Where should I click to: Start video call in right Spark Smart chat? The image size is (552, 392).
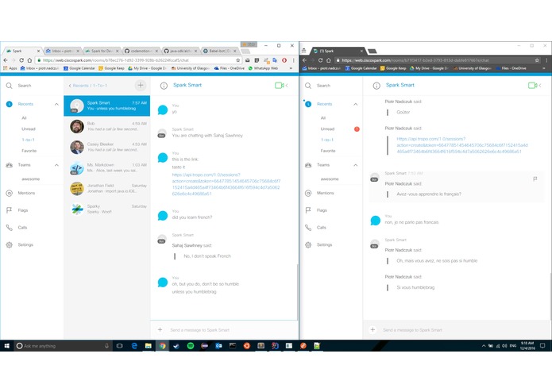532,85
